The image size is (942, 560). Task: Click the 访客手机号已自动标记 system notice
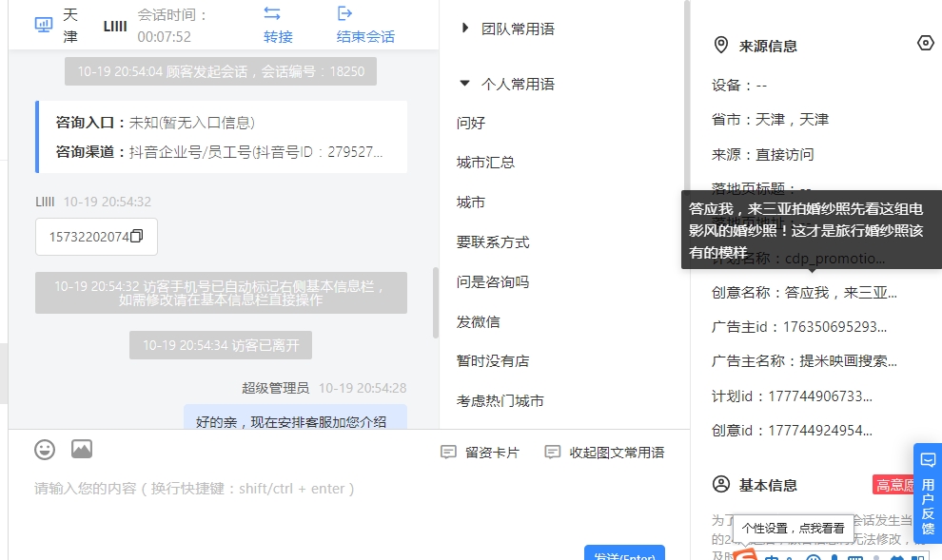click(x=221, y=293)
